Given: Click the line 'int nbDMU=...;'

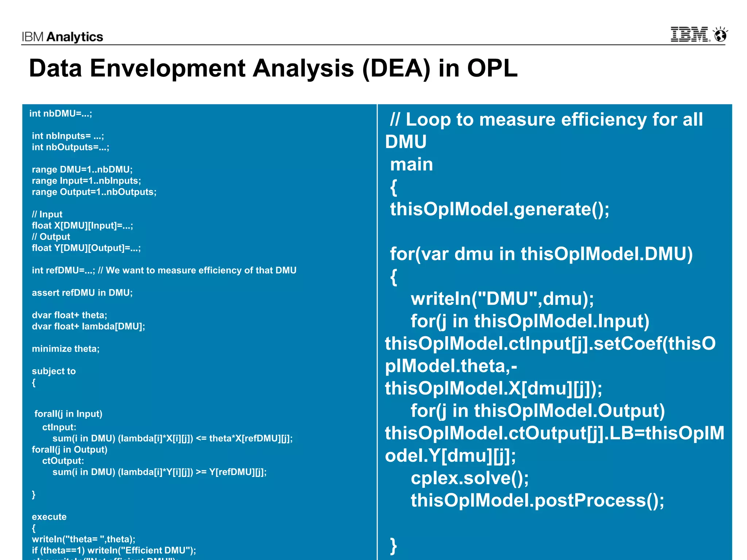Looking at the screenshot, I should click(x=61, y=114).
